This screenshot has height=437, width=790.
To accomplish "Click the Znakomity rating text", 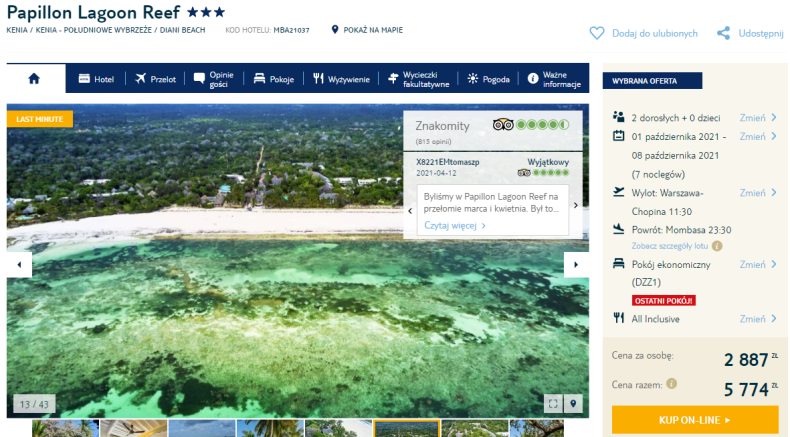I will [442, 126].
